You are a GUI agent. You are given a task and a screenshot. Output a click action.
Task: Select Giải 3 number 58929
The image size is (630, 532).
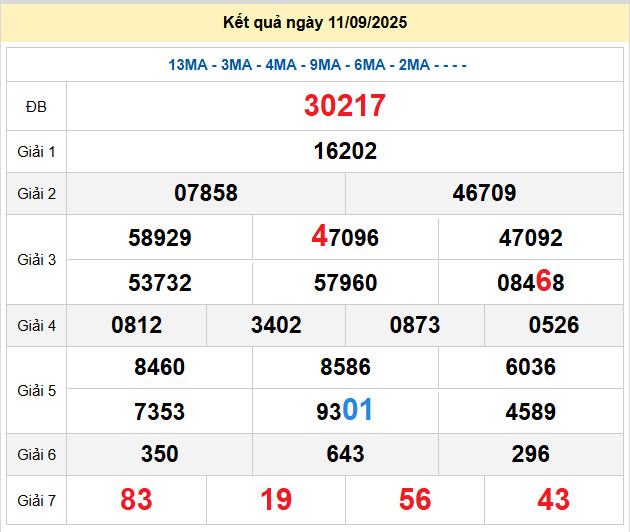point(160,238)
